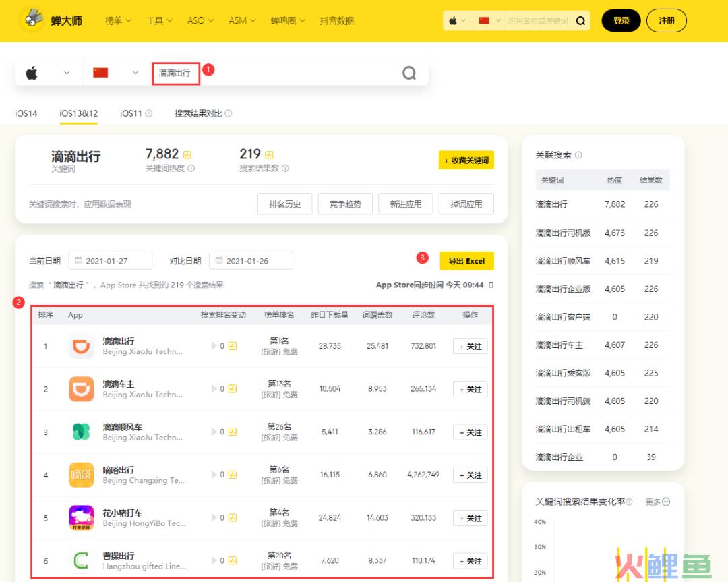
Task: Click the large search magnifier icon
Action: click(x=409, y=73)
